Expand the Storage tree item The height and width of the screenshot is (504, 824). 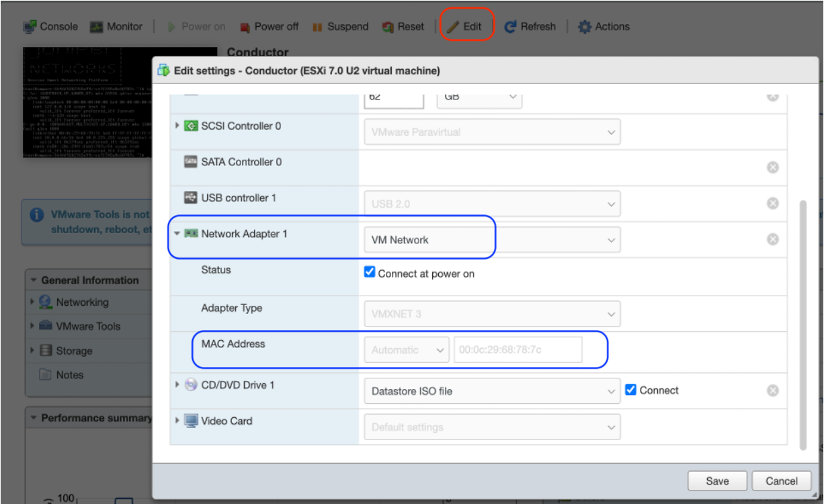point(32,350)
